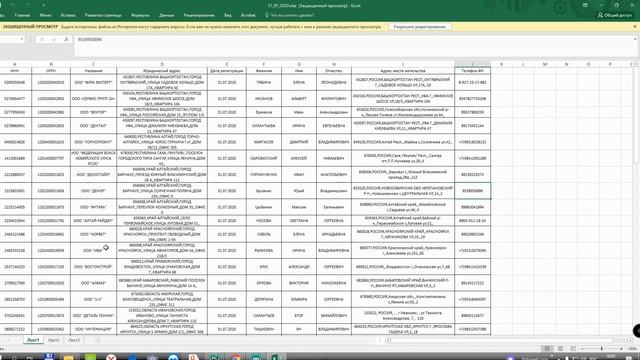This screenshot has height=360, width=640.
Task: Open the Вставка ribbon tab
Action: point(68,15)
